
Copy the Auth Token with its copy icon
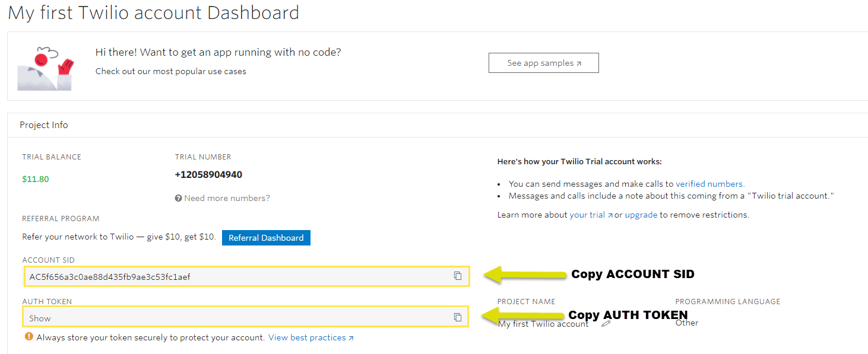coord(458,317)
